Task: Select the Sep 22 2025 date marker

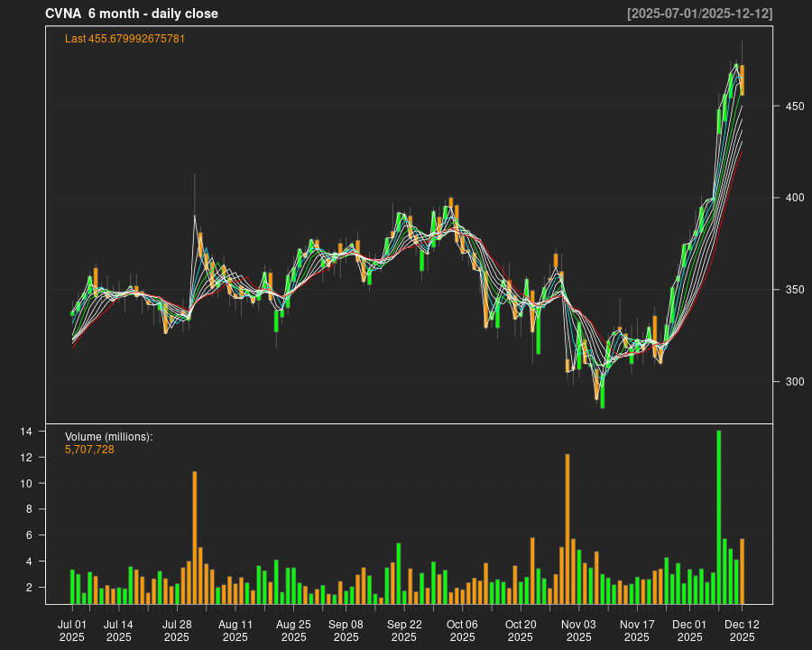Action: point(404,630)
